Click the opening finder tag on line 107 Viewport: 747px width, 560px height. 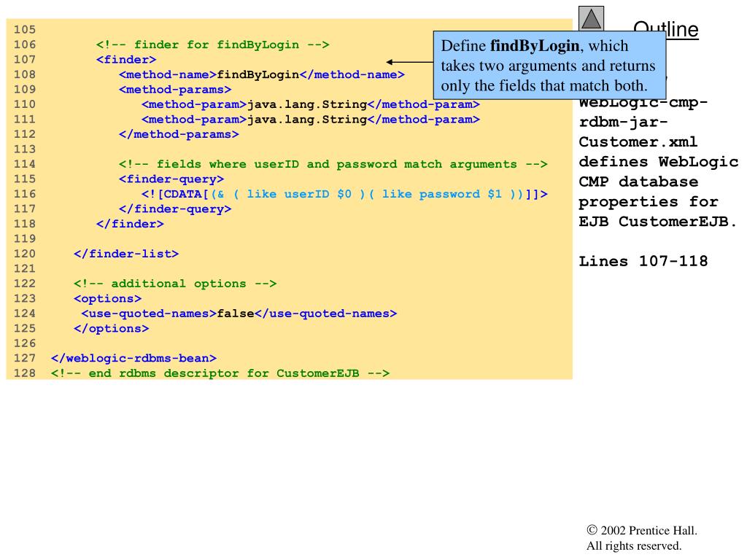pos(126,60)
